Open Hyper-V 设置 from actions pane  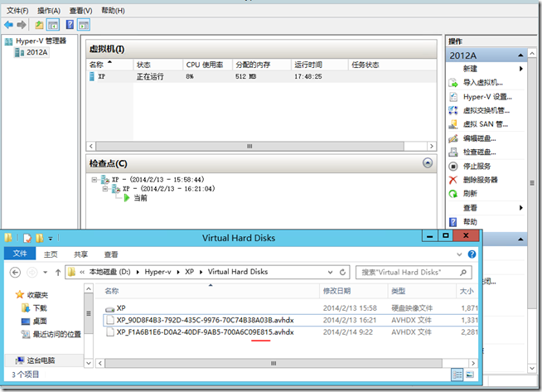[x=487, y=97]
